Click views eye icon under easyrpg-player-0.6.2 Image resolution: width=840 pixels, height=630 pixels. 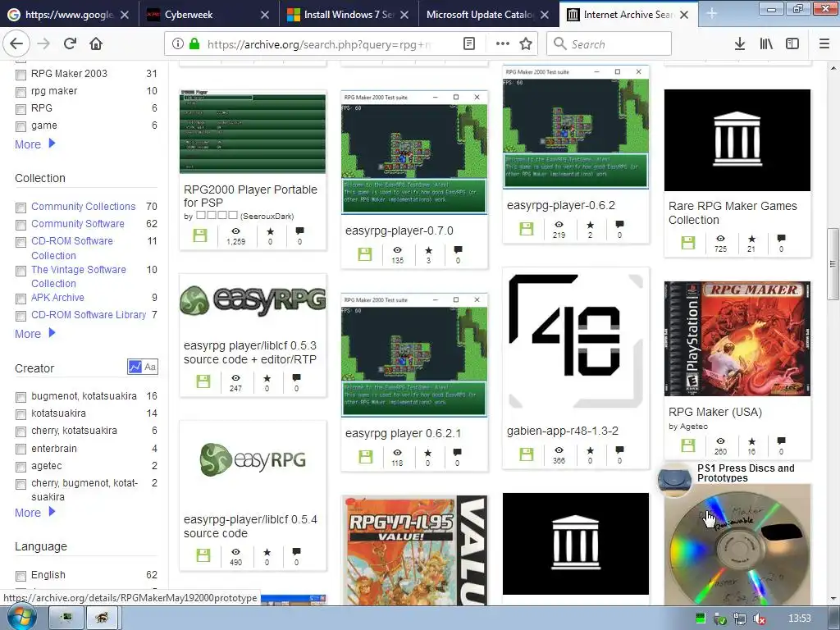coord(559,225)
